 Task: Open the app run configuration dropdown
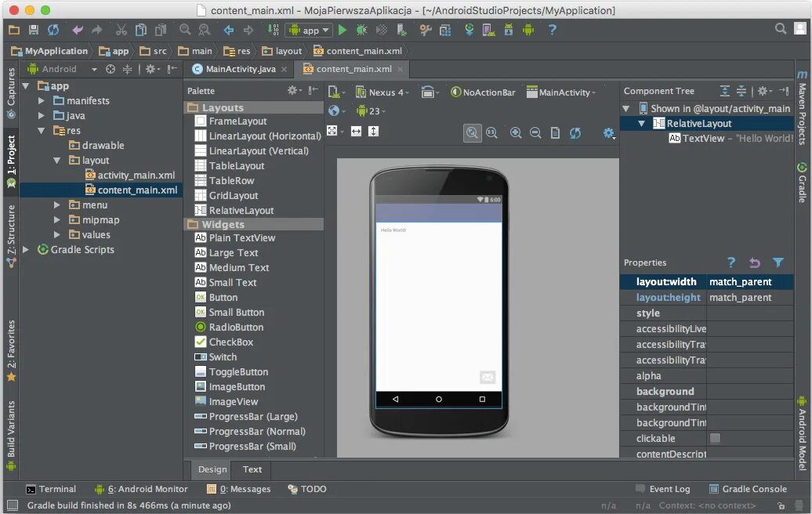click(308, 30)
